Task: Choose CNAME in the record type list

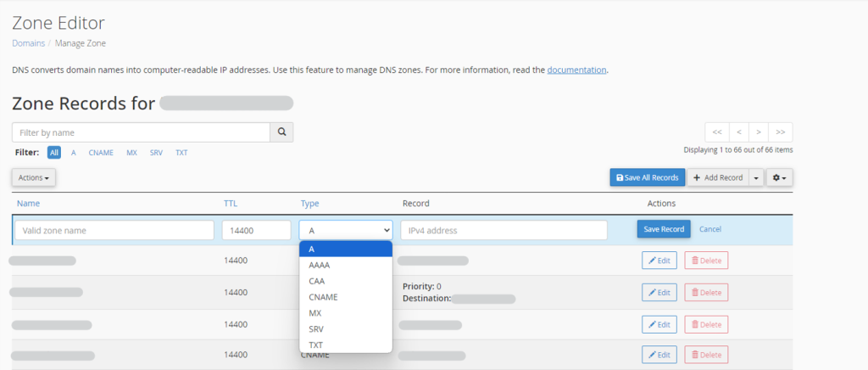Action: click(x=323, y=297)
